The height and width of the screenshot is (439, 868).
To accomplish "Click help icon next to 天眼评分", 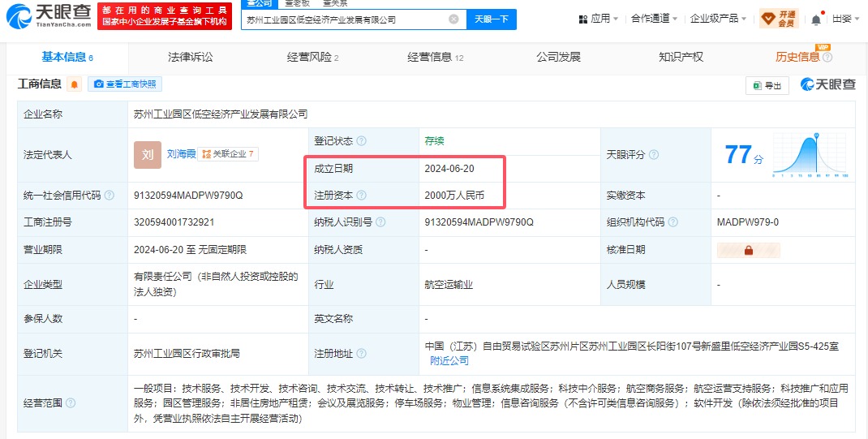I will (x=653, y=155).
